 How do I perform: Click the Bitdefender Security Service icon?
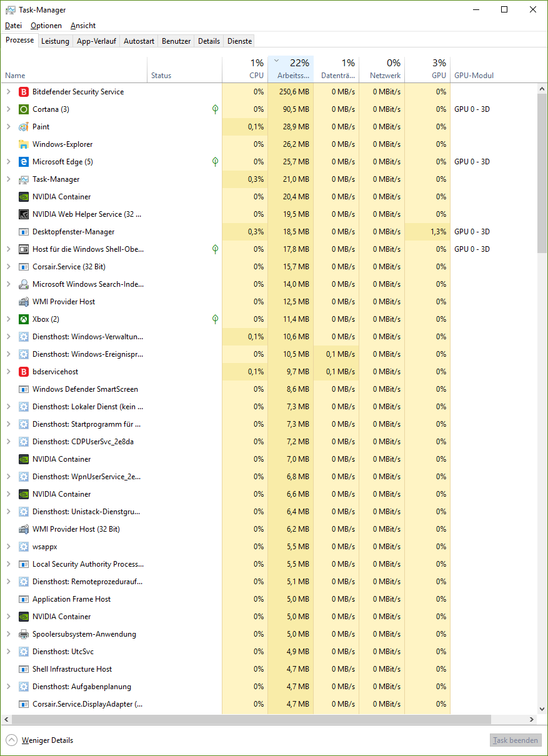click(x=24, y=92)
